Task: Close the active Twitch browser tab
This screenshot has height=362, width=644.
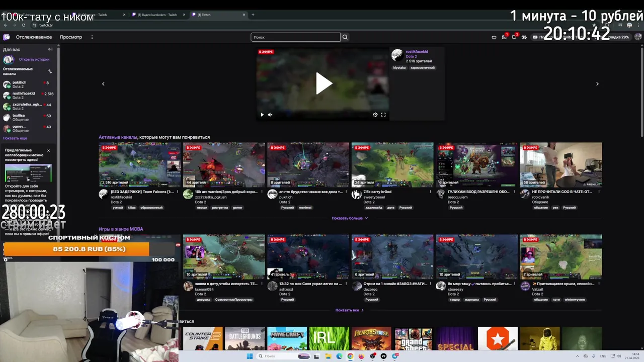Action: (244, 15)
